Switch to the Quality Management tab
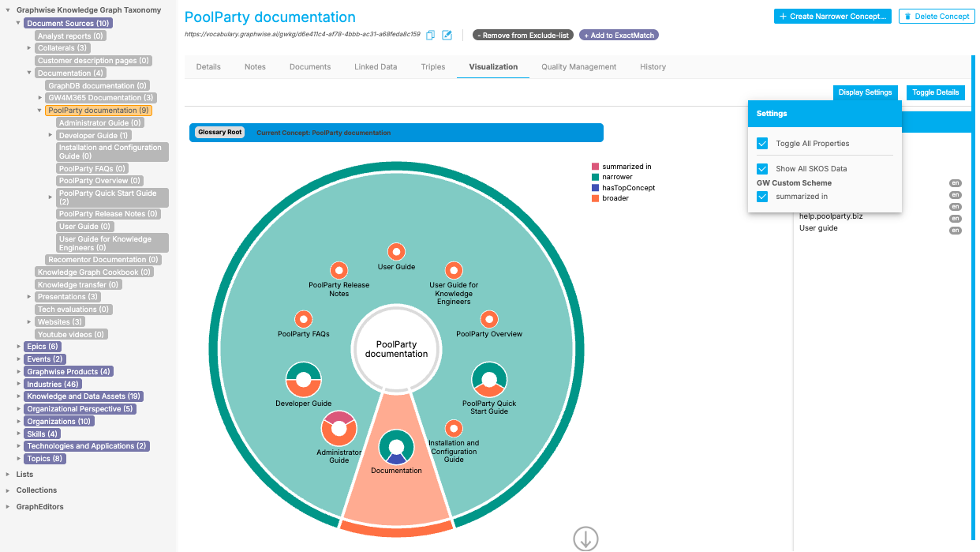Image resolution: width=980 pixels, height=552 pixels. coord(578,67)
